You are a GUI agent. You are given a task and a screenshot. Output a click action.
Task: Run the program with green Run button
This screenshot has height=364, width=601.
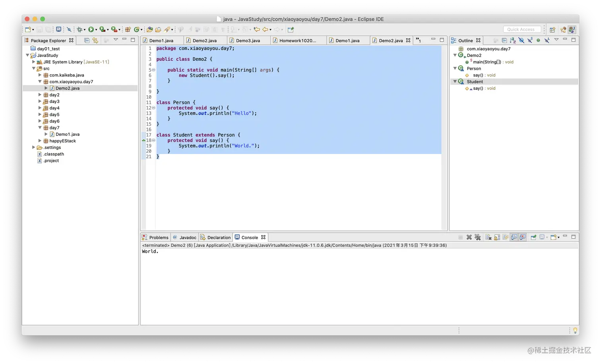91,29
